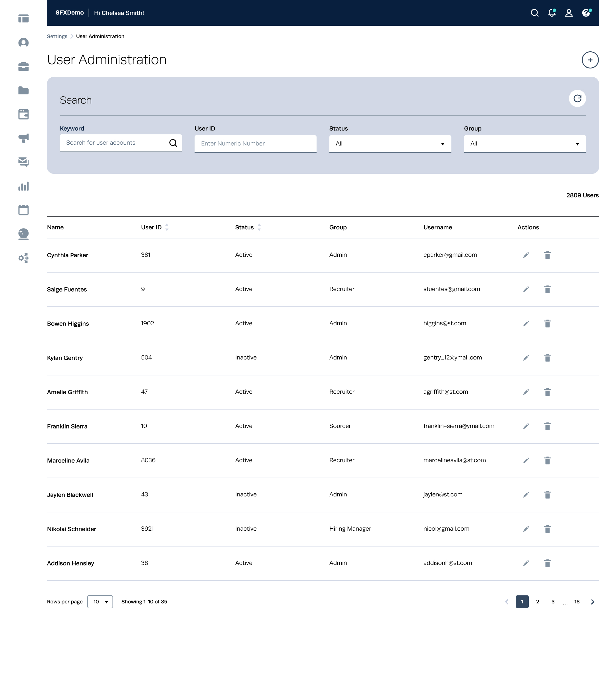This screenshot has height=683, width=616.
Task: Open notifications bell in header
Action: point(551,13)
